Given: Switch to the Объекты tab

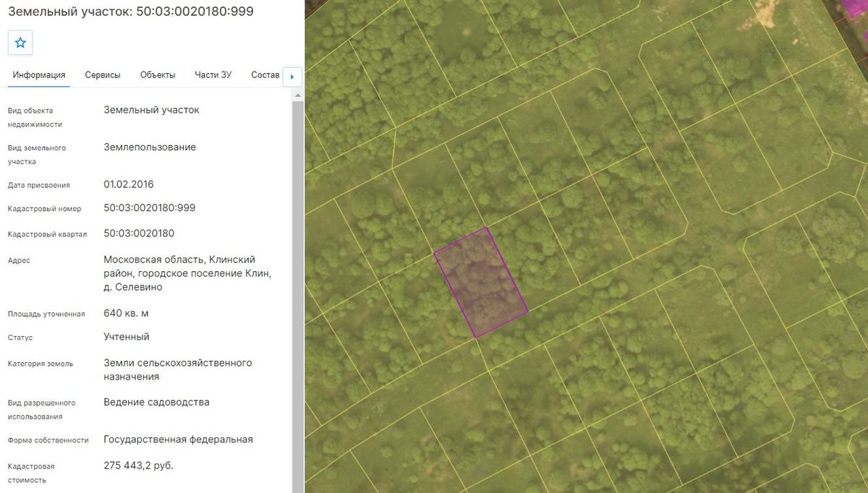Looking at the screenshot, I should pos(158,75).
